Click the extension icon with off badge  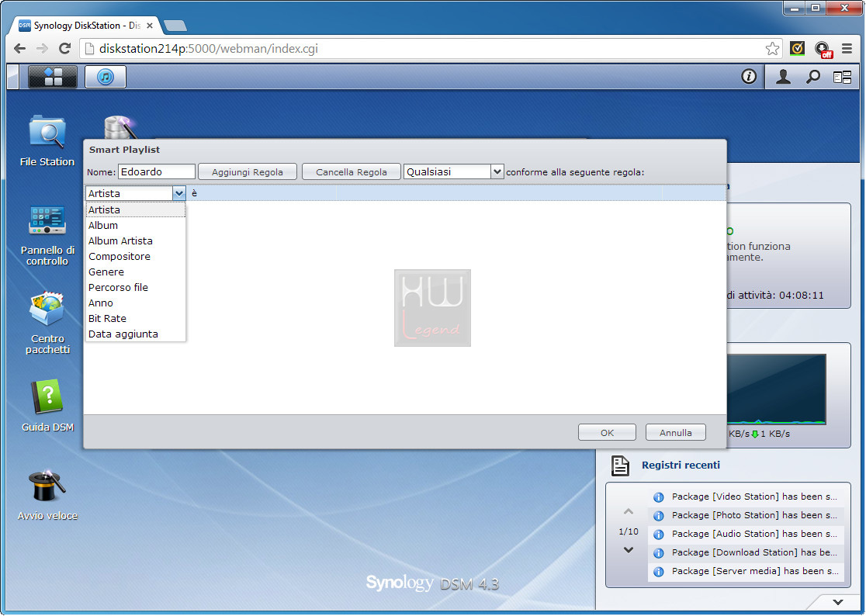click(823, 50)
